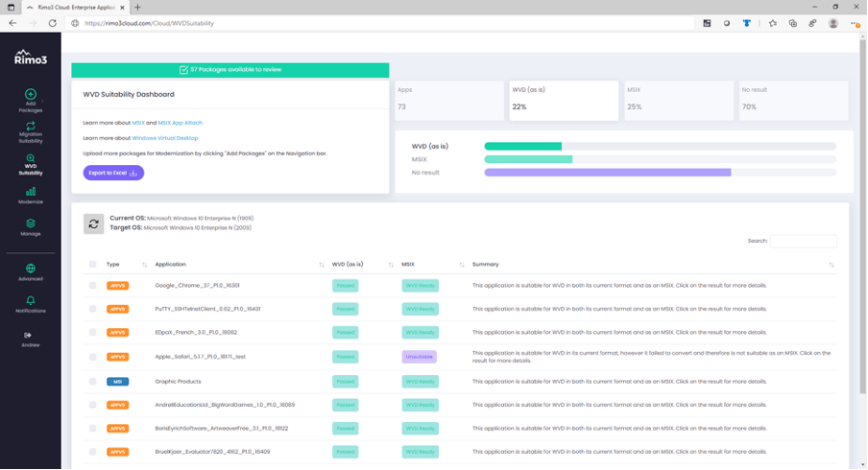
Task: Select the Apple_Safari row checkbox
Action: [x=93, y=357]
